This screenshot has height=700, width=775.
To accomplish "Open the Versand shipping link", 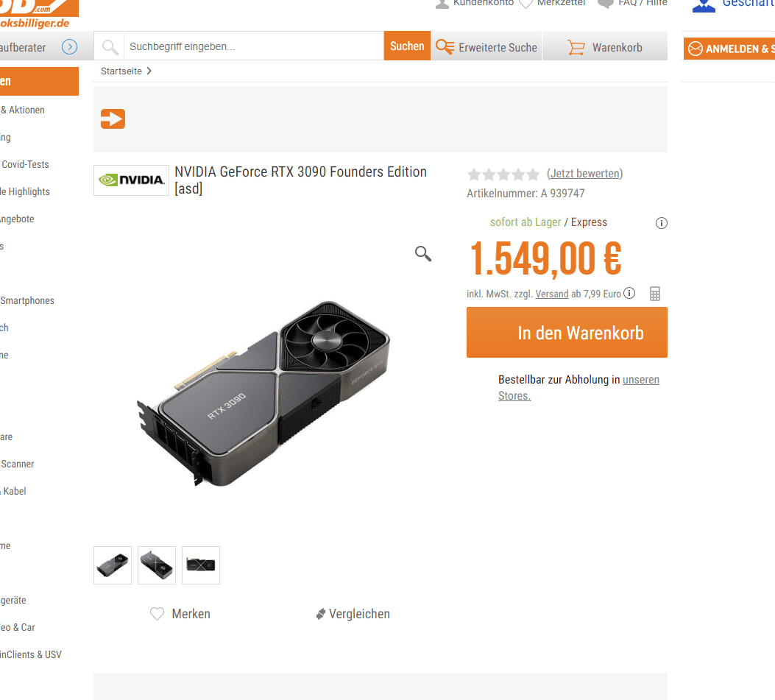I will [552, 294].
